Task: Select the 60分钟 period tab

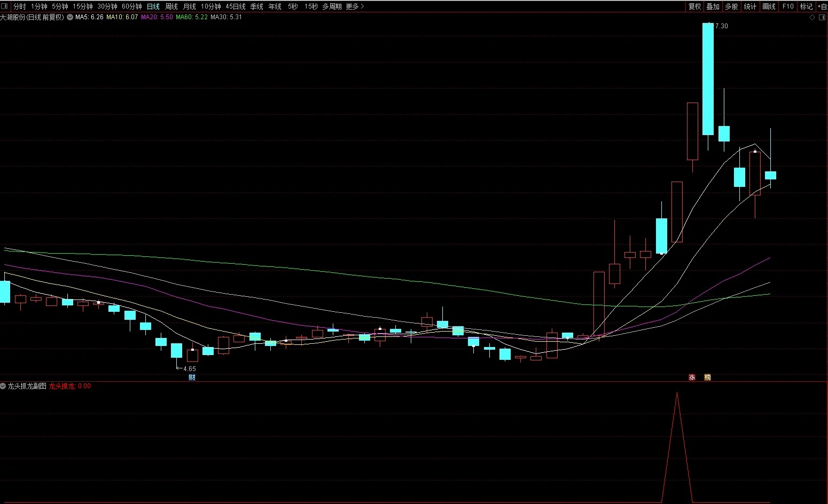Action: coord(132,6)
